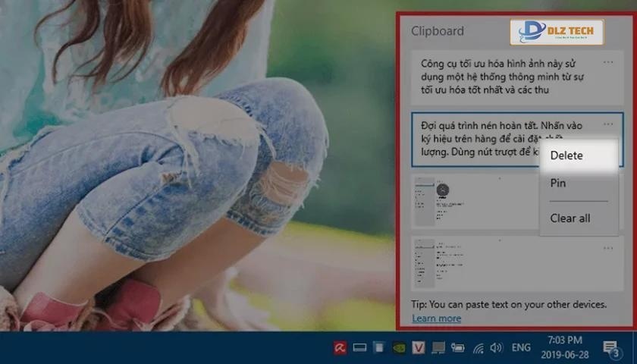Open the taskbar clock showing 7:03 PM
Image resolution: width=637 pixels, height=364 pixels.
(x=563, y=348)
